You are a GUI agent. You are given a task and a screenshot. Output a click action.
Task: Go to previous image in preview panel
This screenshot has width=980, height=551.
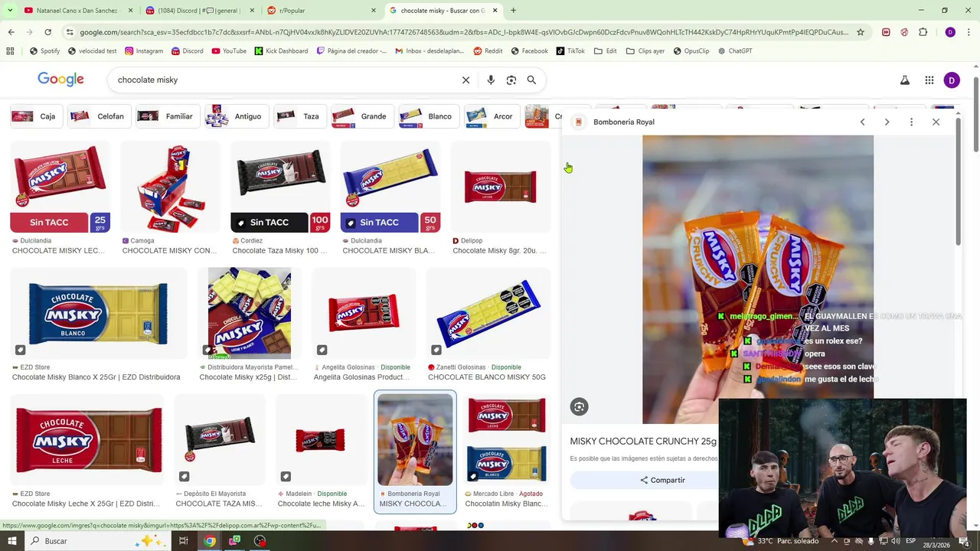[862, 122]
